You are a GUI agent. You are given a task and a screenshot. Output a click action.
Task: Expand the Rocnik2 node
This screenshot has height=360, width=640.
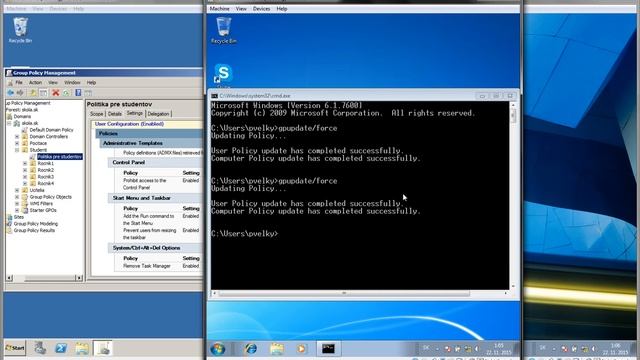tap(25, 170)
